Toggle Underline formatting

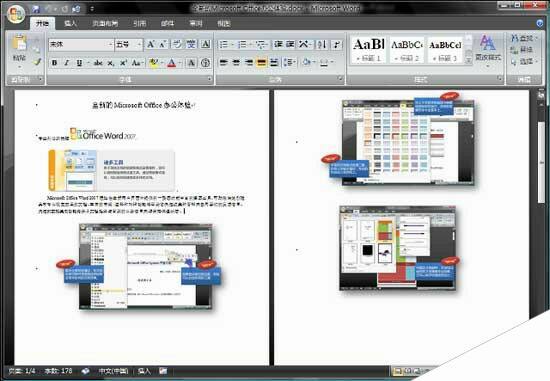pyautogui.click(x=79, y=63)
